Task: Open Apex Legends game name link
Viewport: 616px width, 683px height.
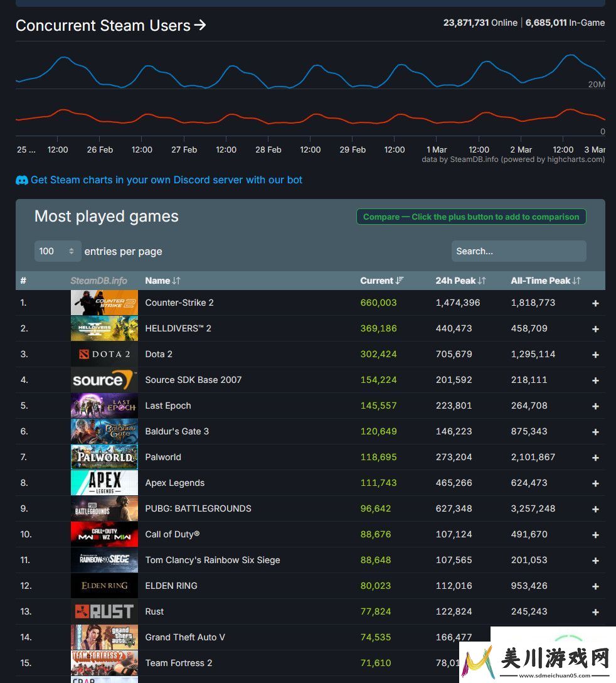Action: (x=174, y=483)
